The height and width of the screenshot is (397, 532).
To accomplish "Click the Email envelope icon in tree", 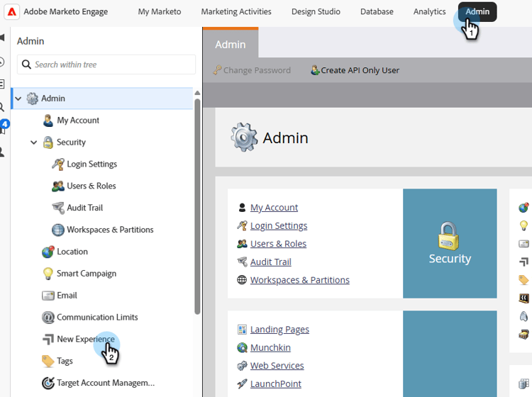I will [x=48, y=296].
